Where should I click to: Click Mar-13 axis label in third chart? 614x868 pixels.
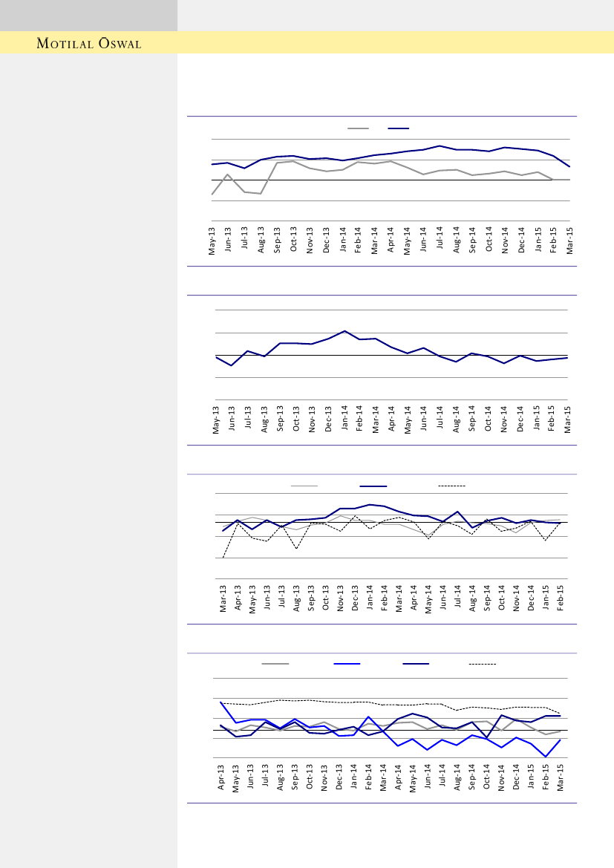tap(223, 598)
